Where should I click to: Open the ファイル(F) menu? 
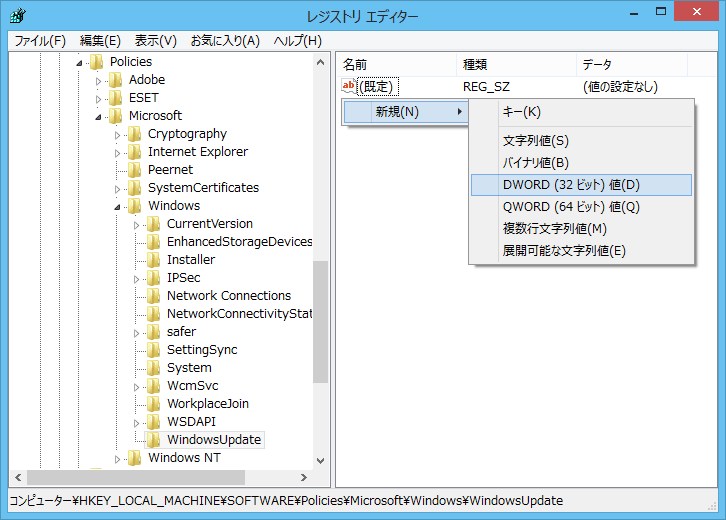click(40, 41)
